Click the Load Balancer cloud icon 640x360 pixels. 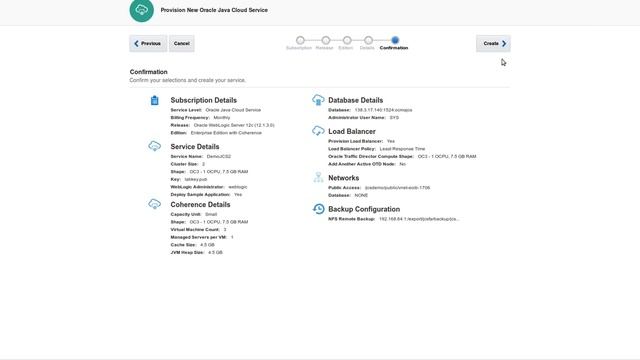coord(318,131)
